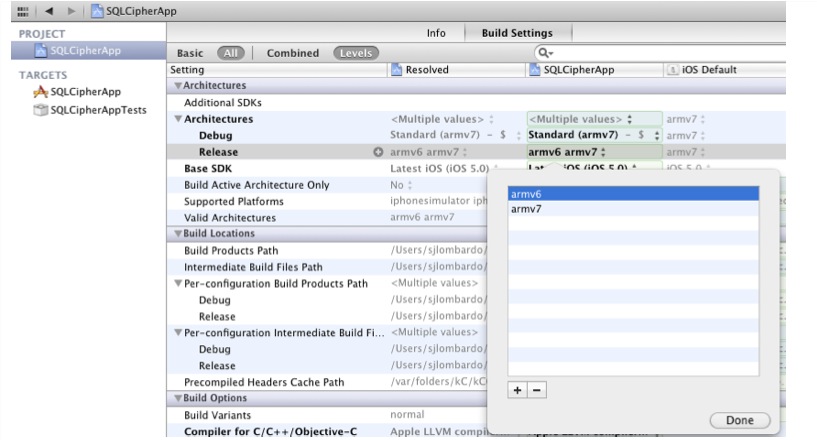Select SQLCipherApp project in sidebar
817x440 pixels.
[89, 51]
